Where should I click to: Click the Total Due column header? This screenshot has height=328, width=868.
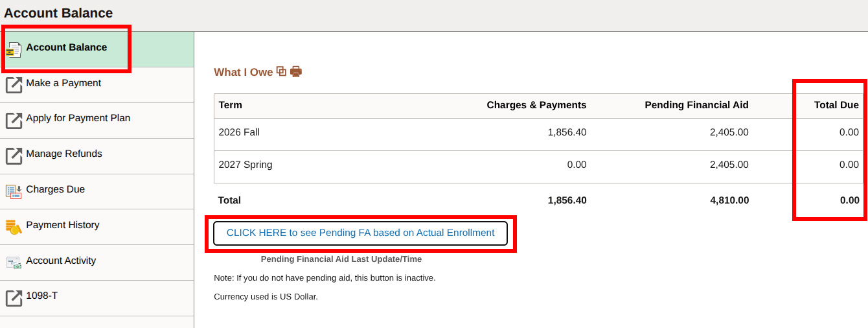pyautogui.click(x=836, y=105)
